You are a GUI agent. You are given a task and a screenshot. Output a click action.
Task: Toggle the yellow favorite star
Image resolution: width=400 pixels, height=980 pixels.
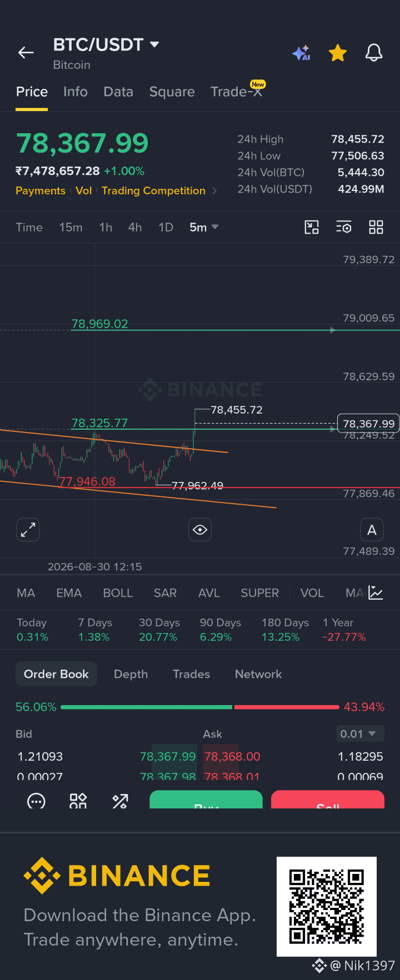(x=338, y=53)
